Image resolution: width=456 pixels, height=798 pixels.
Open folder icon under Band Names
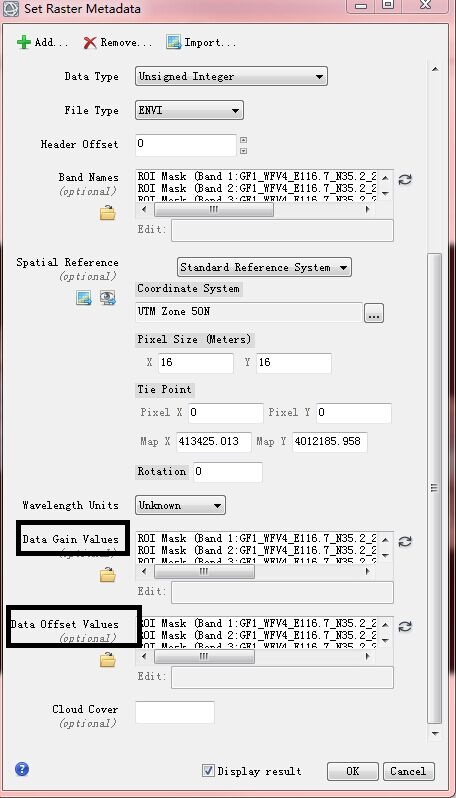pos(107,213)
